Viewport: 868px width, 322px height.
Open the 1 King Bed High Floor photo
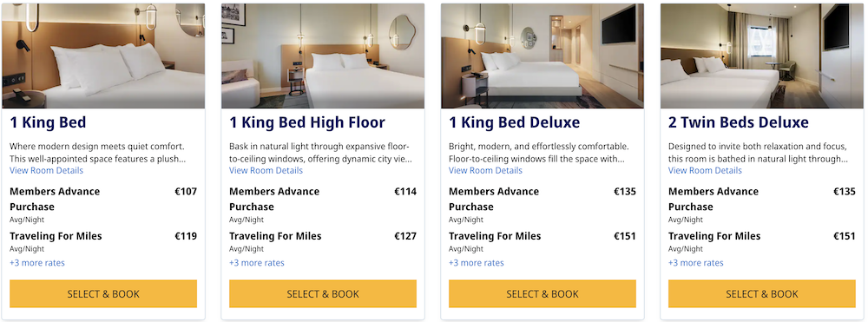[x=323, y=56]
